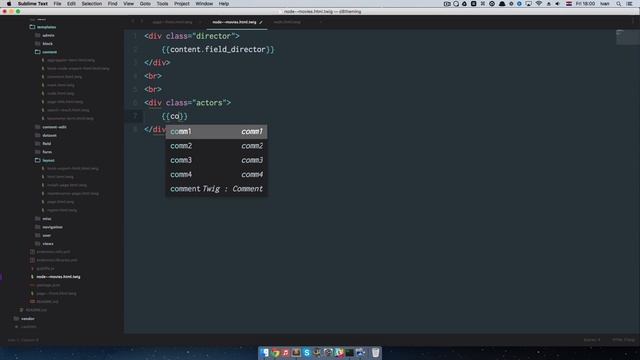Open Skype from the Dock
Viewport: 640px width, 360px height.
pos(307,352)
